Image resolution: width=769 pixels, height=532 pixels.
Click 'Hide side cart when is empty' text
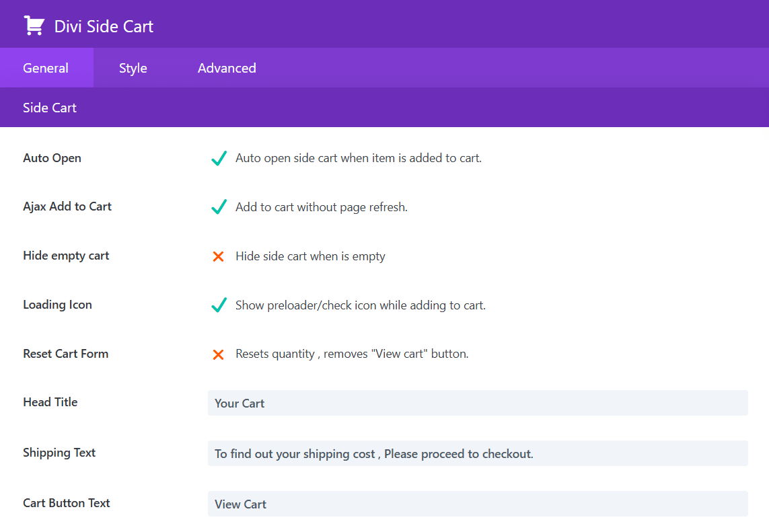(x=310, y=256)
